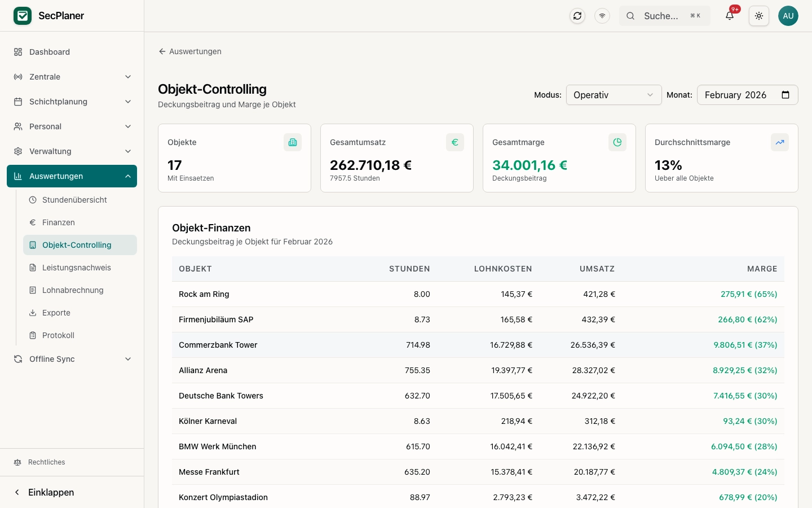This screenshot has height=508, width=812.
Task: Go to Lohnabrechnung submenu item
Action: (73, 290)
